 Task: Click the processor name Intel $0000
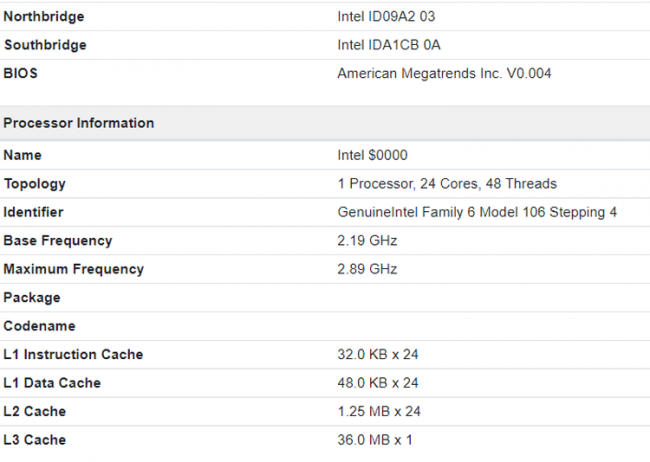pos(372,156)
